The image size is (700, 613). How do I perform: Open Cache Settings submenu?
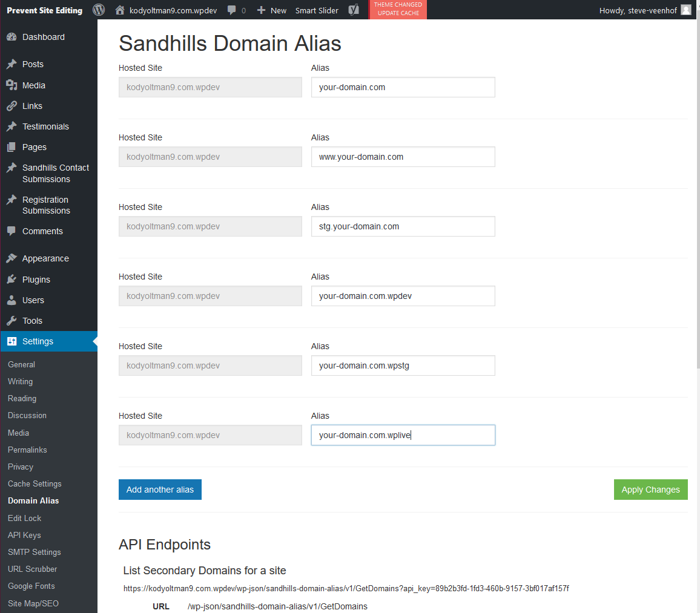[x=35, y=484]
